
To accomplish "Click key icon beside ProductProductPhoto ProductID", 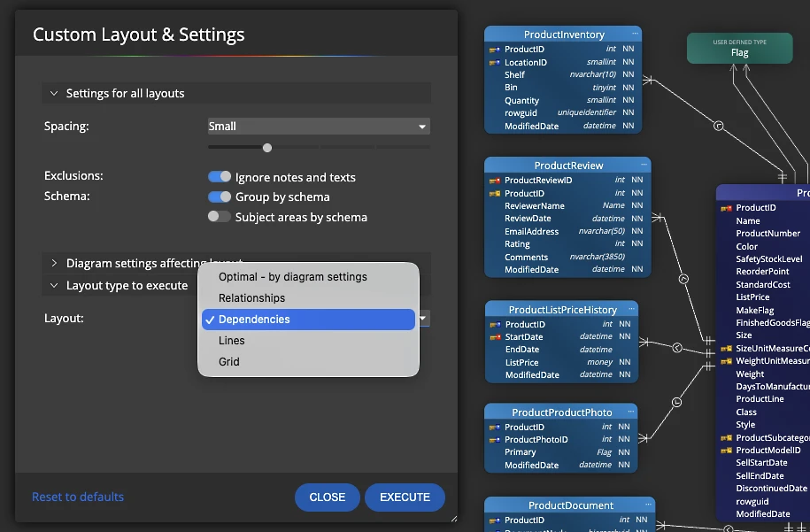I will pyautogui.click(x=494, y=428).
